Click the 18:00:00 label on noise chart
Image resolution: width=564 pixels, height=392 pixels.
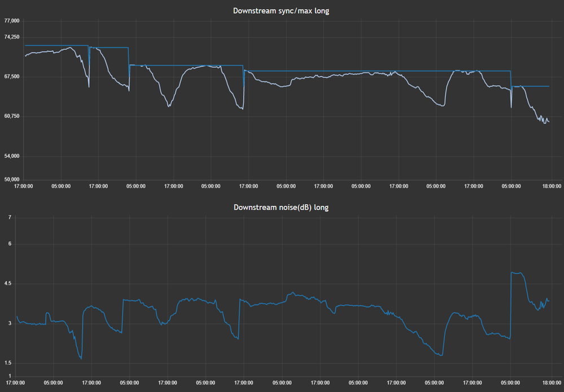551,382
